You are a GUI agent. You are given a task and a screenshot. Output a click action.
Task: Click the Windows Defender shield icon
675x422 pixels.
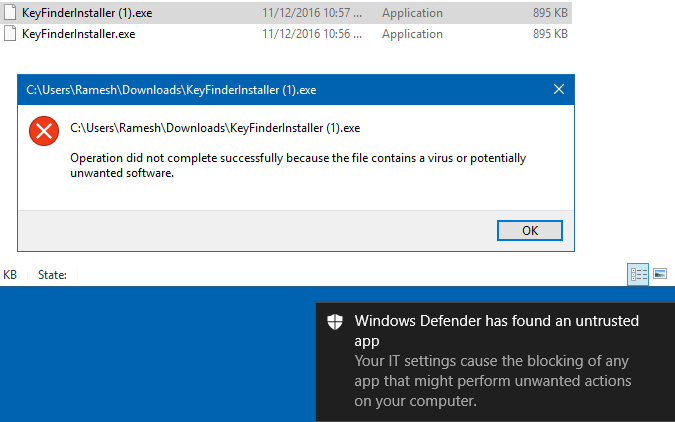335,321
